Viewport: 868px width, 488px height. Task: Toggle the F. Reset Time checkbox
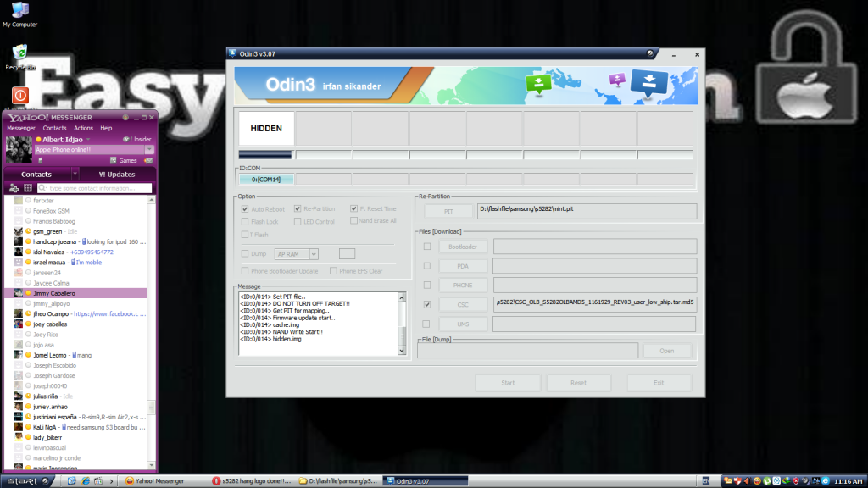point(353,208)
